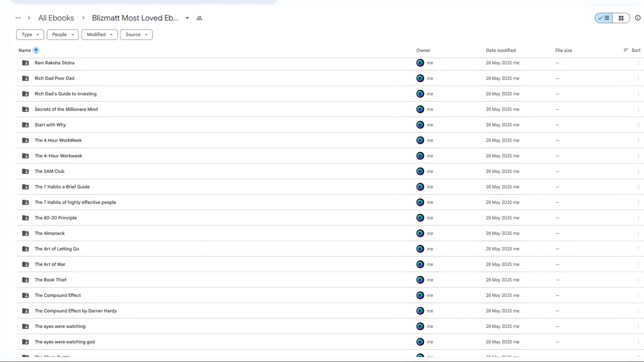Open the Source filter dropdown
Screen dimensions: 644x362
pyautogui.click(x=136, y=35)
